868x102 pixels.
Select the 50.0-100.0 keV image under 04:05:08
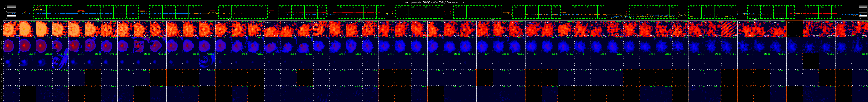(11, 94)
